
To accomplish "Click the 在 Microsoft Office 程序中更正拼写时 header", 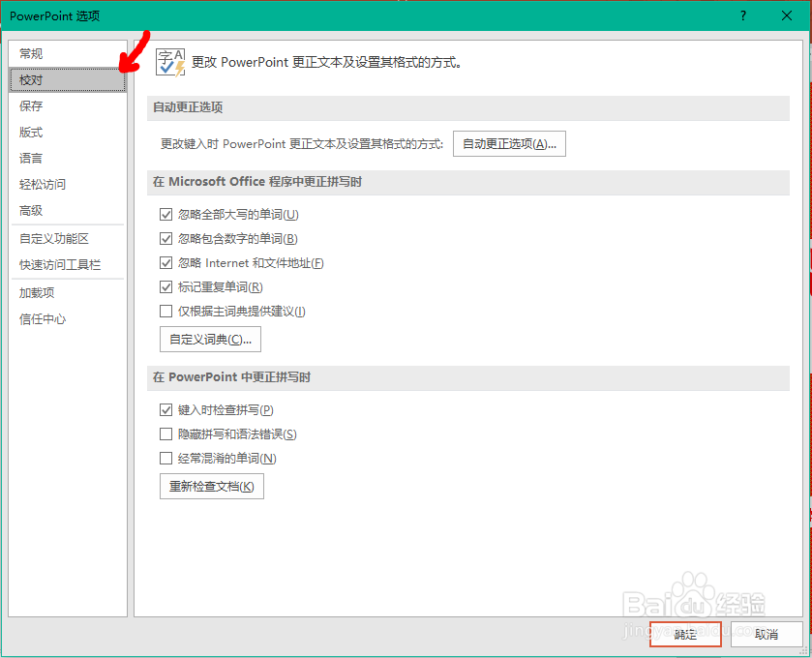I will [468, 182].
